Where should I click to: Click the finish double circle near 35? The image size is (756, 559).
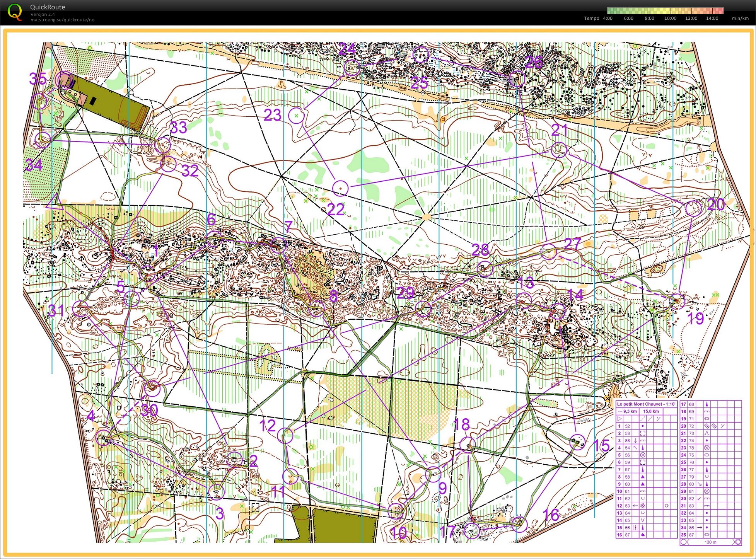pyautogui.click(x=64, y=80)
